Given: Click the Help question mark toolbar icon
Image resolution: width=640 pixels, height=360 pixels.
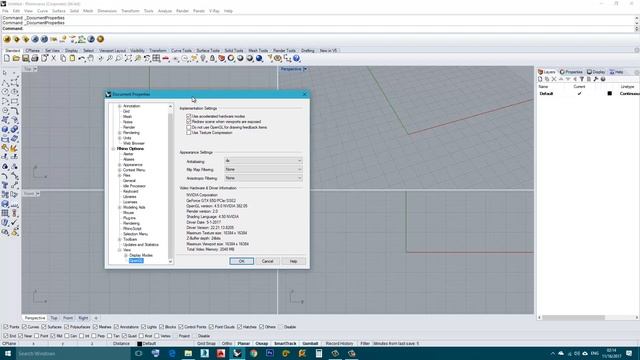Looking at the screenshot, I should 297,59.
